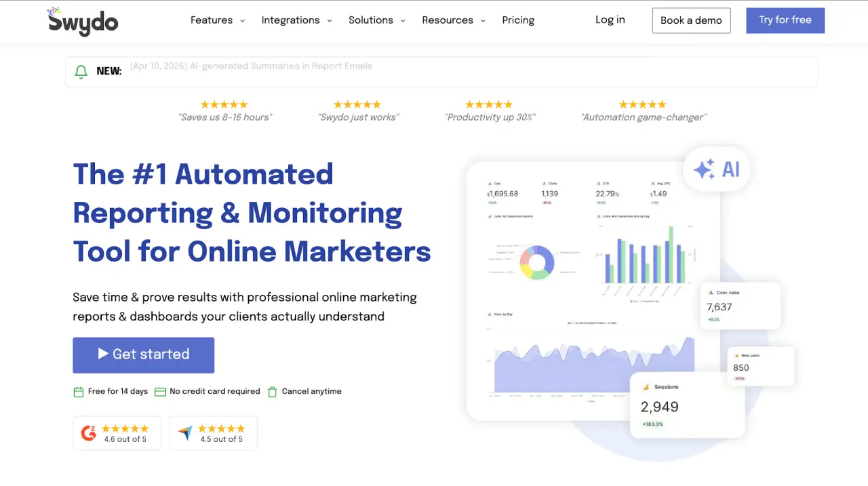Click the +183.3% sessions change tag
Image resolution: width=868 pixels, height=486 pixels.
click(x=653, y=424)
